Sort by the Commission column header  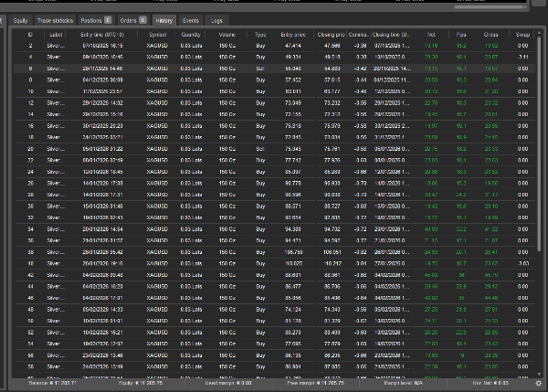[359, 35]
